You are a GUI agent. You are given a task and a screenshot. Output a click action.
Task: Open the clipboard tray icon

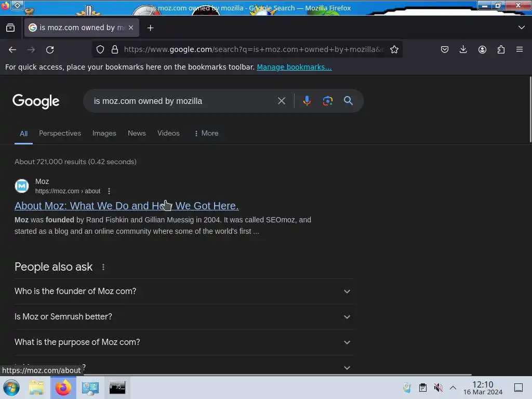423,388
